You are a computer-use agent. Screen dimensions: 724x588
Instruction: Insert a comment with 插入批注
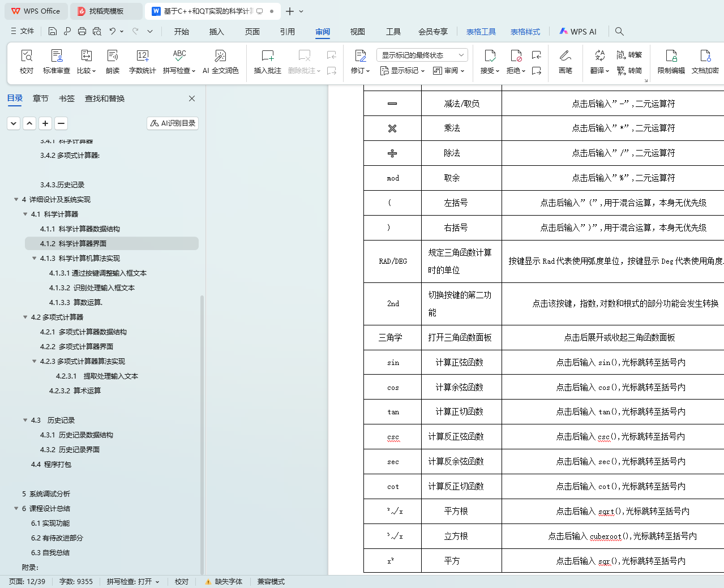pos(268,61)
